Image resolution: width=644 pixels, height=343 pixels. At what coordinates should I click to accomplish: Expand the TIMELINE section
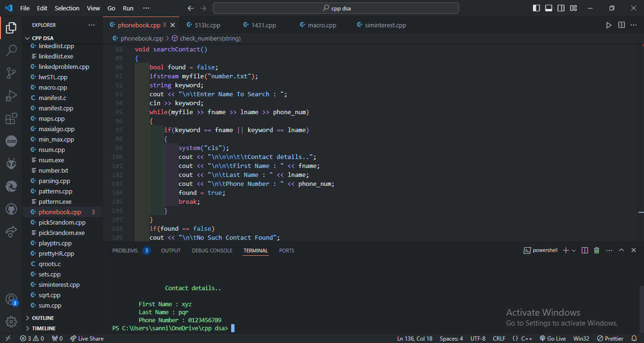point(62,328)
